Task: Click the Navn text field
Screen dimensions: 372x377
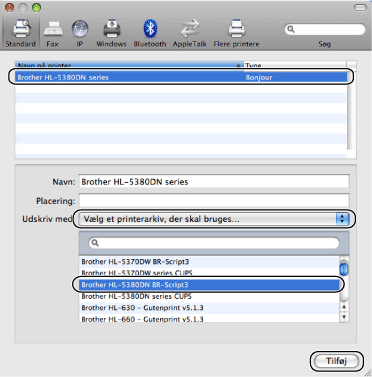Action: tap(214, 182)
